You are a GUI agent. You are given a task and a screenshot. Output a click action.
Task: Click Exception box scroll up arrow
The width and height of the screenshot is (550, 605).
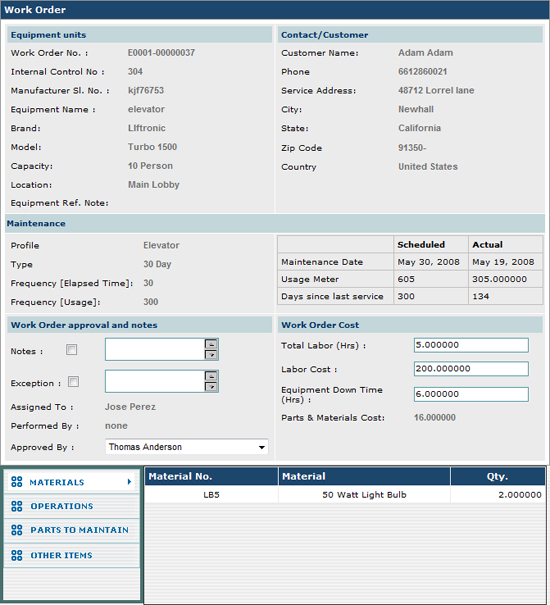211,376
